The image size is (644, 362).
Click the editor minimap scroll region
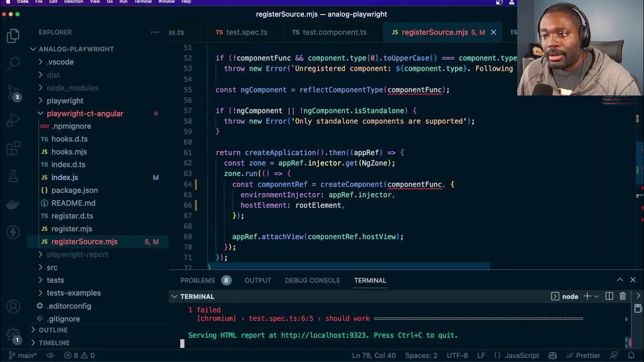[x=619, y=151]
